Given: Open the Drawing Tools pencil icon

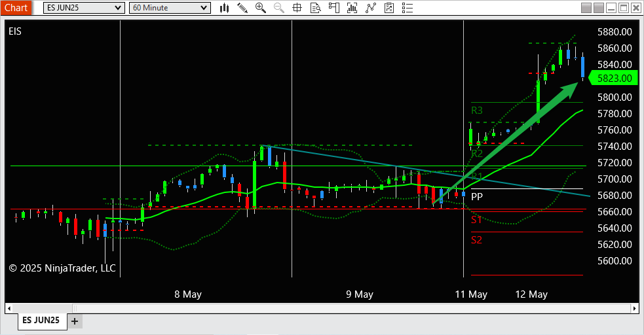Looking at the screenshot, I should tap(242, 8).
